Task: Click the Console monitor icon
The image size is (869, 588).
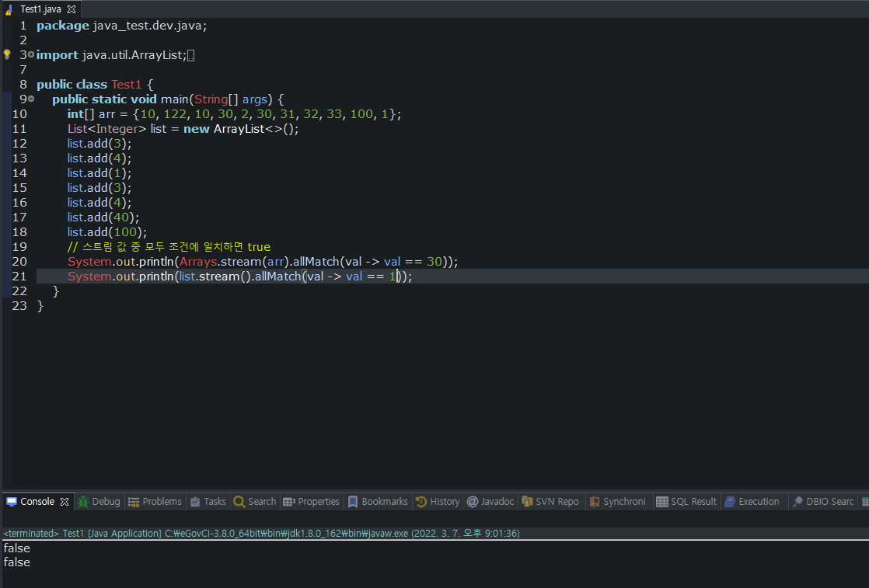Action: click(x=12, y=502)
